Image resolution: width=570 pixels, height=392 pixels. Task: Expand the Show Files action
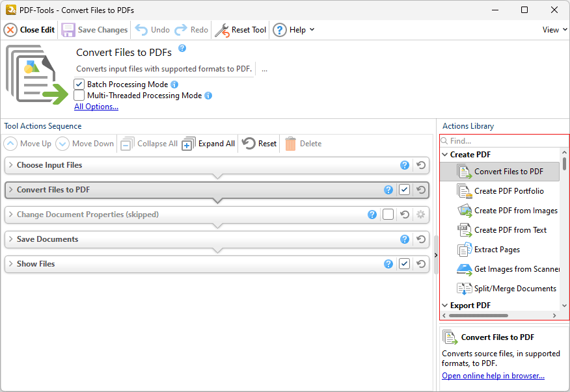[x=11, y=264]
